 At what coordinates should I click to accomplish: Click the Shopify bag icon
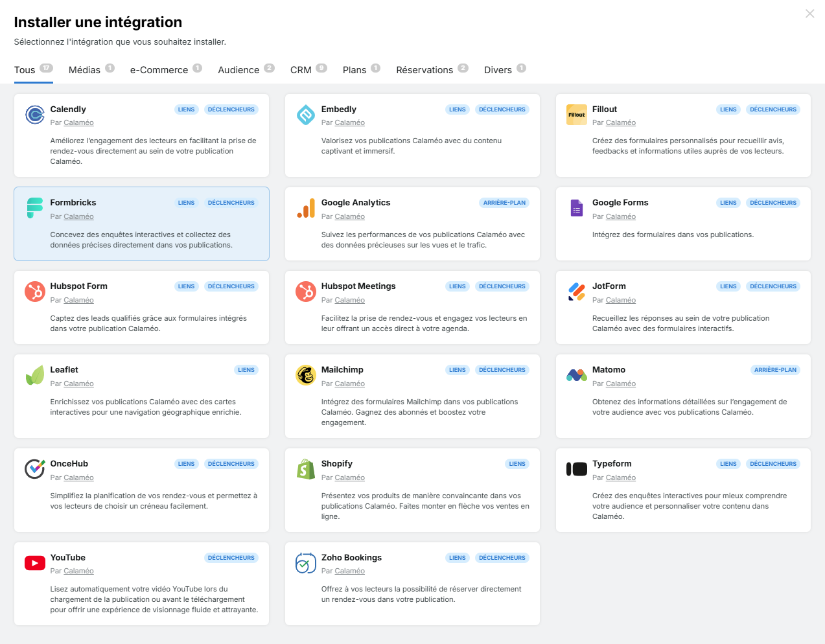click(306, 469)
